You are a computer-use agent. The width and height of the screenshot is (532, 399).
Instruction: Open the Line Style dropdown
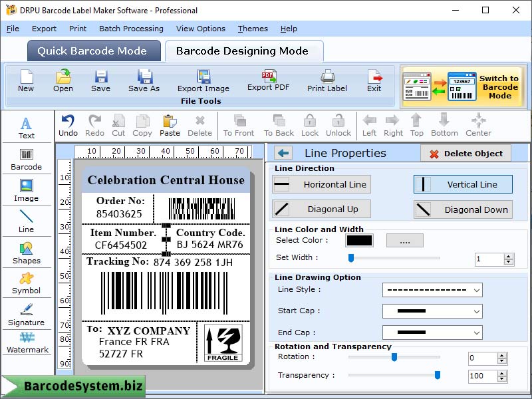coord(432,290)
